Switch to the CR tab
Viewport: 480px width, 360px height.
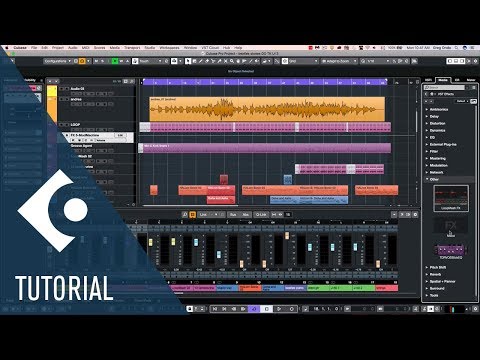click(x=457, y=80)
